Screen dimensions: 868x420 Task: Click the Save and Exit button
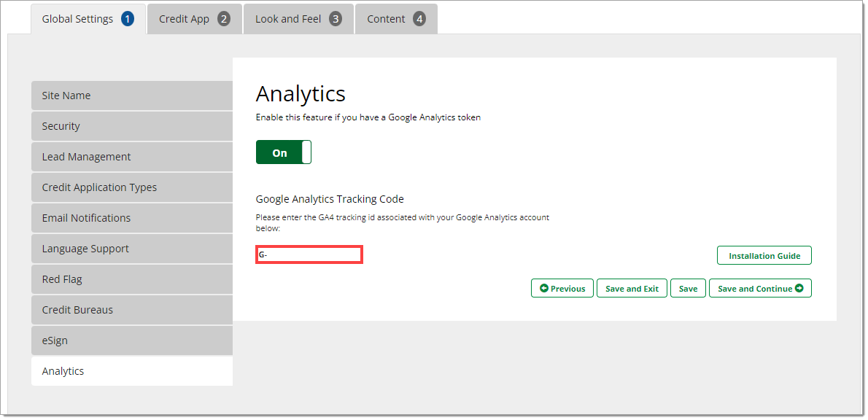(632, 288)
